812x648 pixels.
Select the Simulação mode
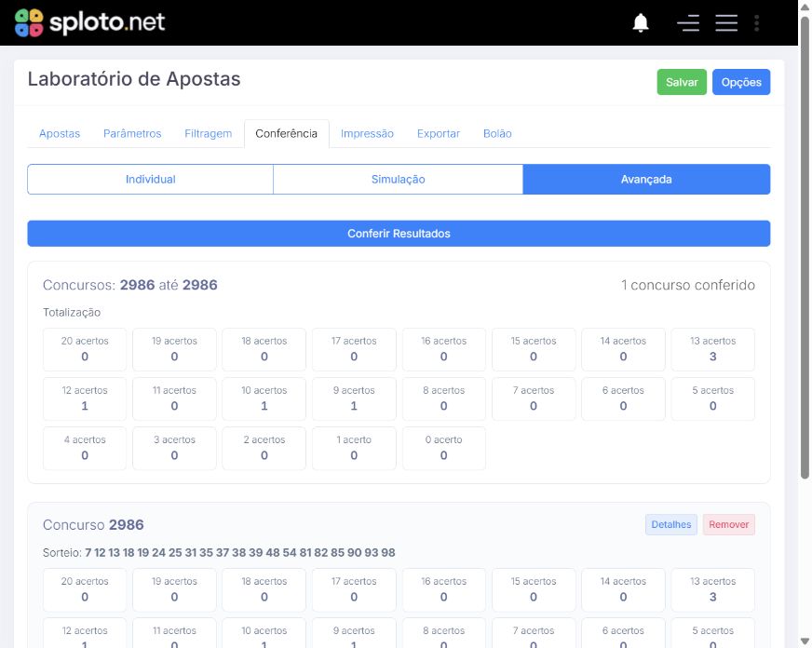click(398, 179)
